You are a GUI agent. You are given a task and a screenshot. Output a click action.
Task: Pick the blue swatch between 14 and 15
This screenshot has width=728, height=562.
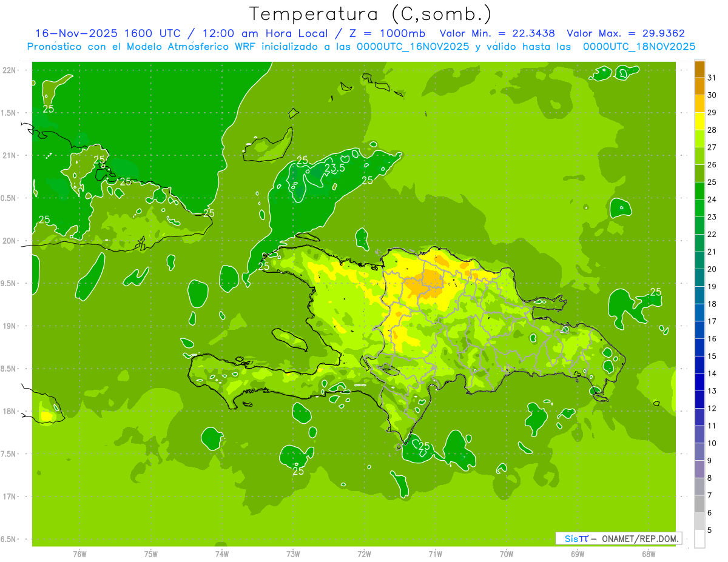tap(699, 365)
